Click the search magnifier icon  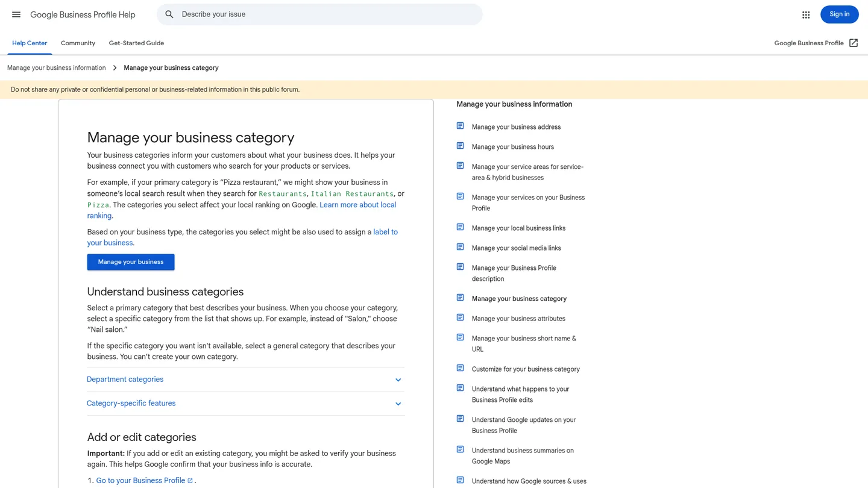pos(169,14)
